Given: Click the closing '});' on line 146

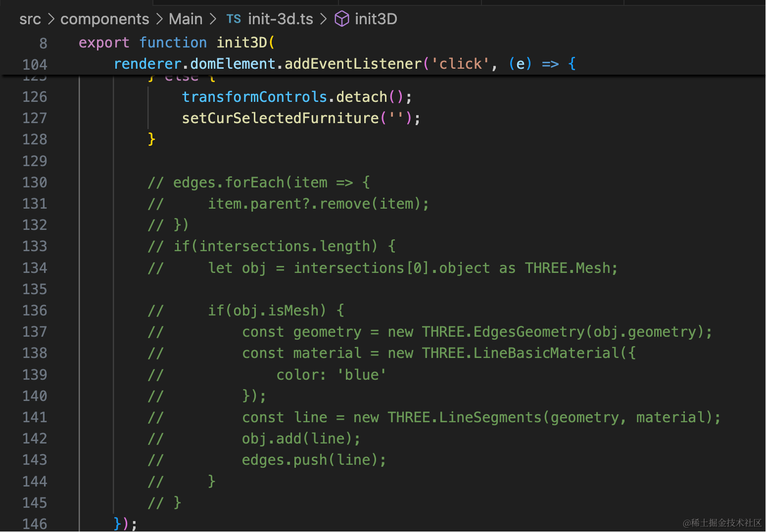Looking at the screenshot, I should point(125,524).
